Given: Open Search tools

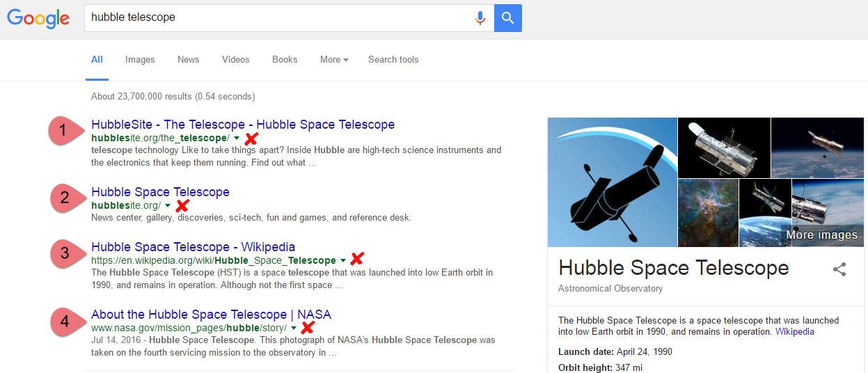Looking at the screenshot, I should click(x=393, y=60).
